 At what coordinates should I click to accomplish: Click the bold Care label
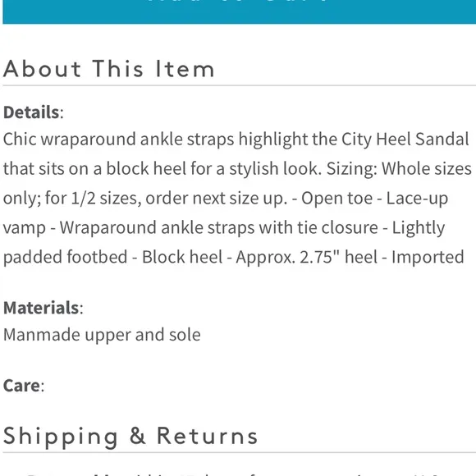tap(21, 386)
